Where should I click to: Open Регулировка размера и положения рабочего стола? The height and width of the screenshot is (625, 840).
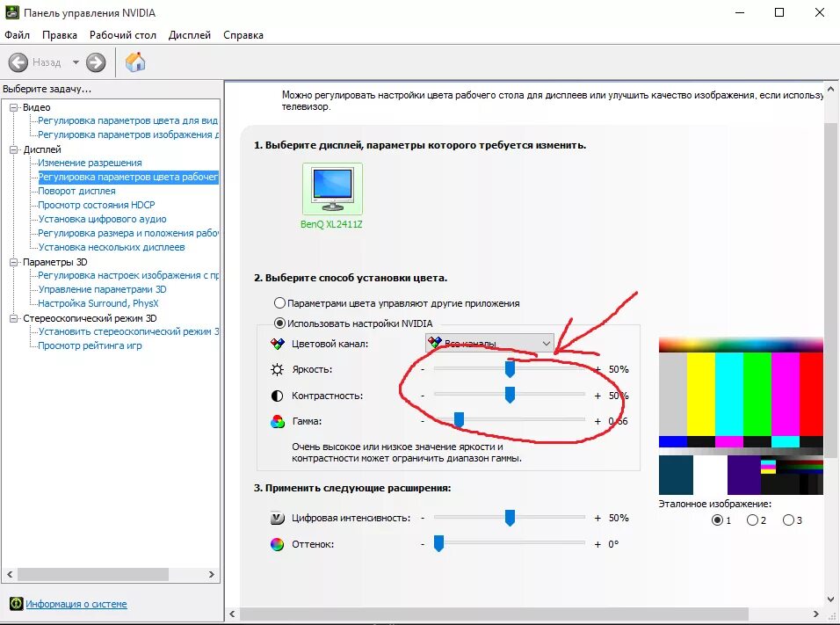tap(128, 233)
